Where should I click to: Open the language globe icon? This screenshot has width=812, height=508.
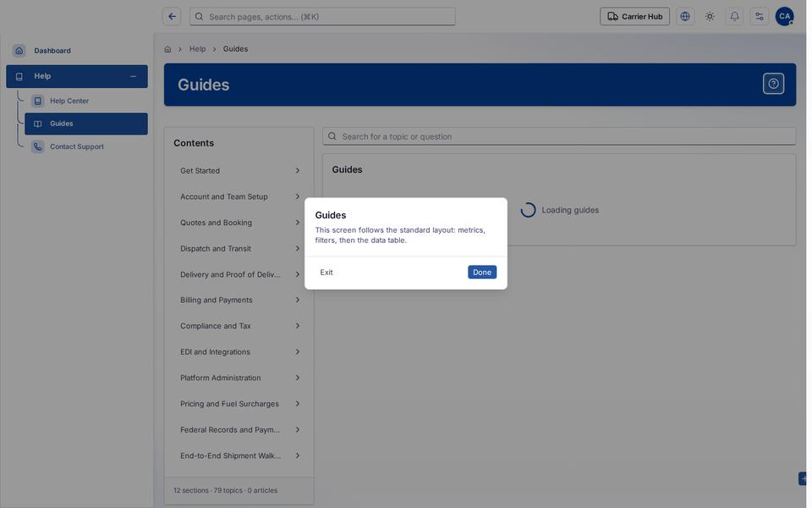tap(684, 17)
